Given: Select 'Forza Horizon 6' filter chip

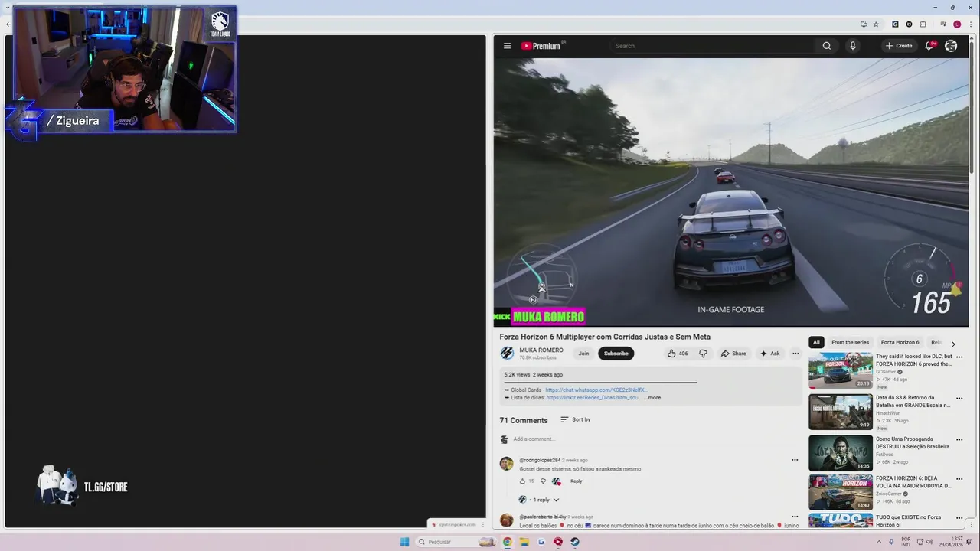Looking at the screenshot, I should pyautogui.click(x=900, y=342).
